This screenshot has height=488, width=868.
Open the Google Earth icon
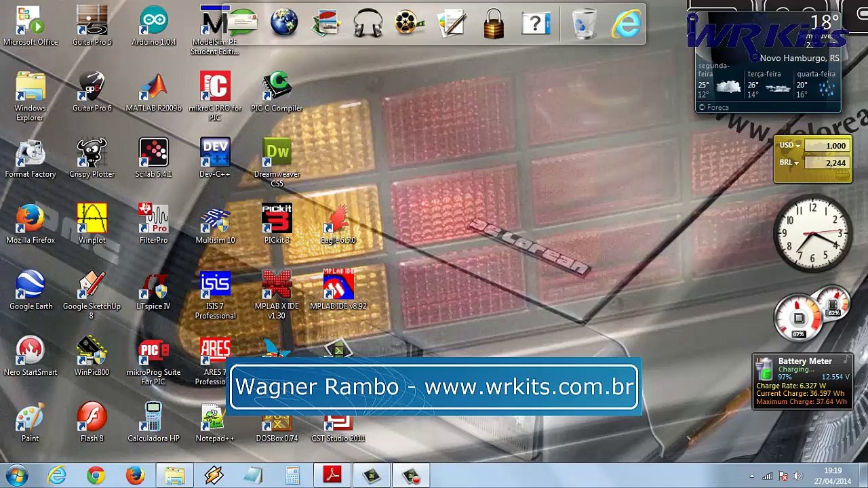pos(31,289)
